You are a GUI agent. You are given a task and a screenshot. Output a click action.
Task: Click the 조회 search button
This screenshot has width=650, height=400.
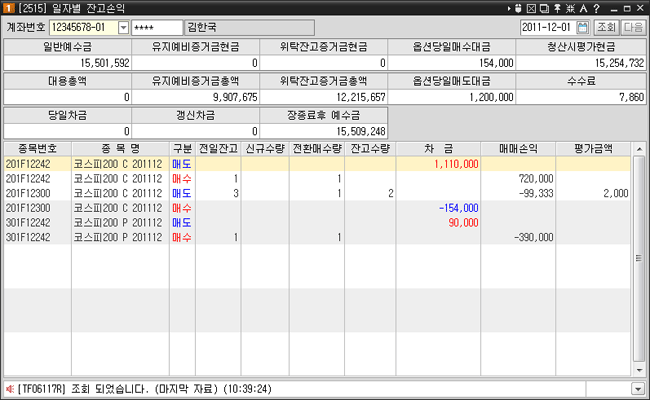[606, 28]
